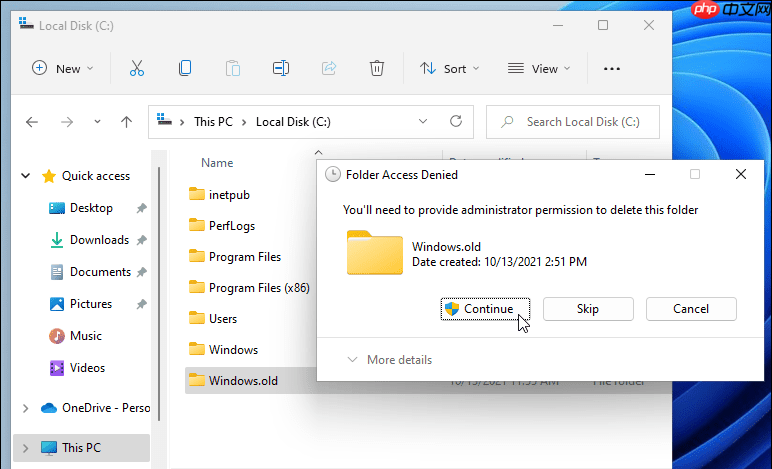The height and width of the screenshot is (469, 772).
Task: Close the Folder Access Denied dialog
Action: pos(740,174)
